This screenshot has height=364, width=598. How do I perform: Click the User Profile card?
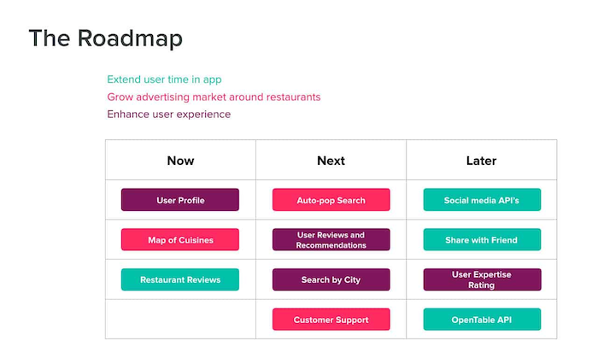(x=179, y=200)
